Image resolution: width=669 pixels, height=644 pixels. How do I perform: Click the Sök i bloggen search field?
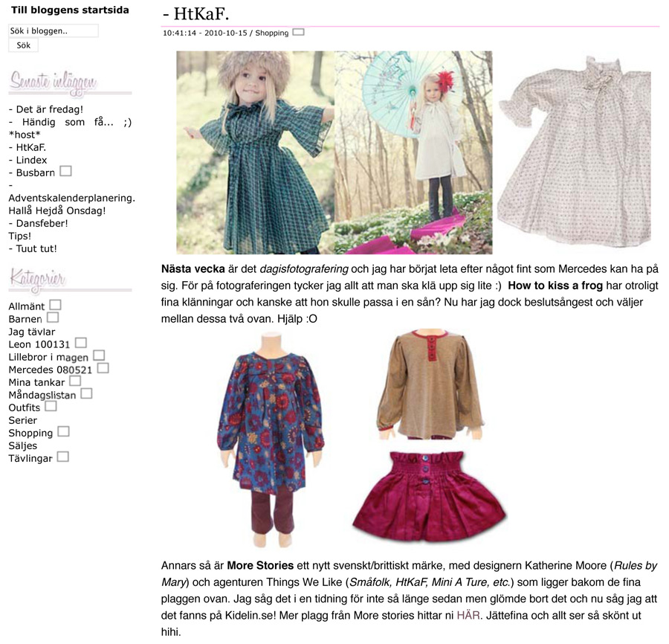pyautogui.click(x=54, y=30)
